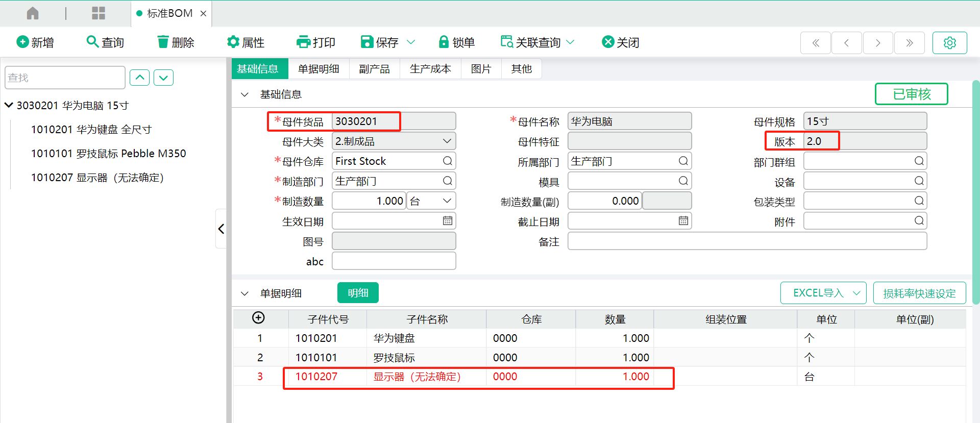Search 所属部门 lookup icon

point(683,161)
